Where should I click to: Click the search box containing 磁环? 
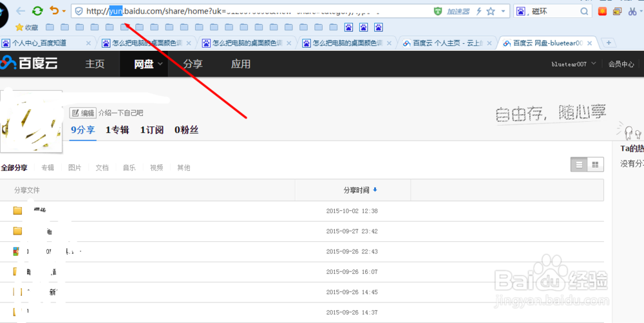coord(553,12)
